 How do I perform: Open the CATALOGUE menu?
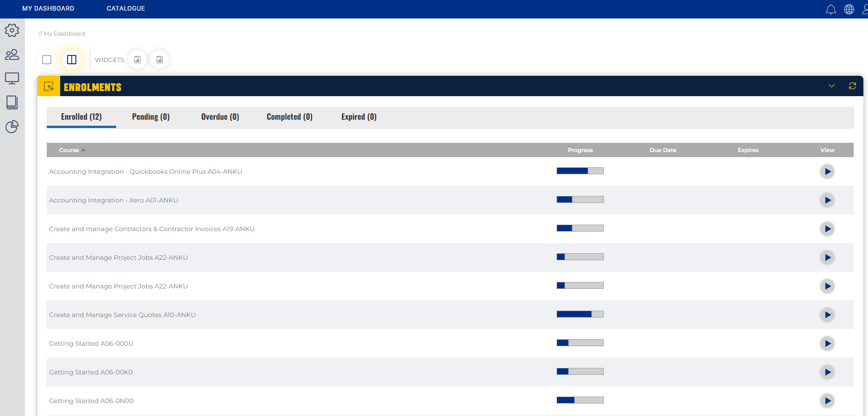coord(126,8)
